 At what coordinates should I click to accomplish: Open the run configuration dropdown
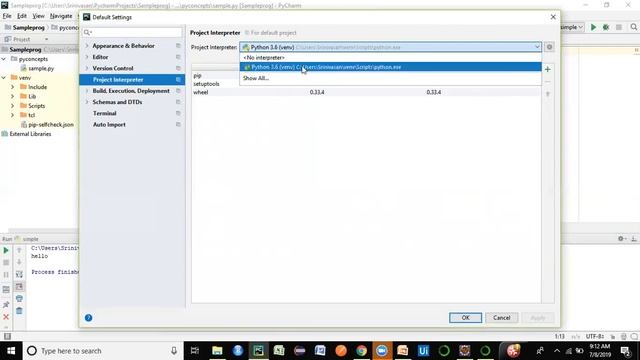[x=573, y=27]
